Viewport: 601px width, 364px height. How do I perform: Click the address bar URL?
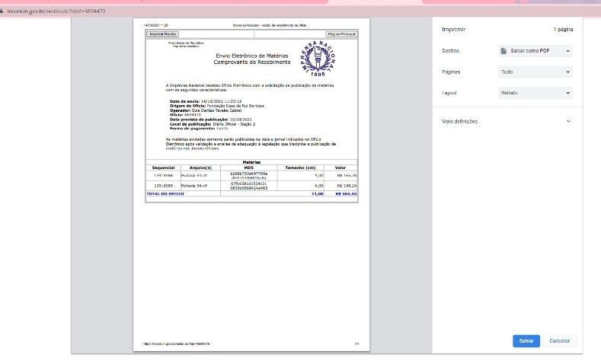point(56,11)
